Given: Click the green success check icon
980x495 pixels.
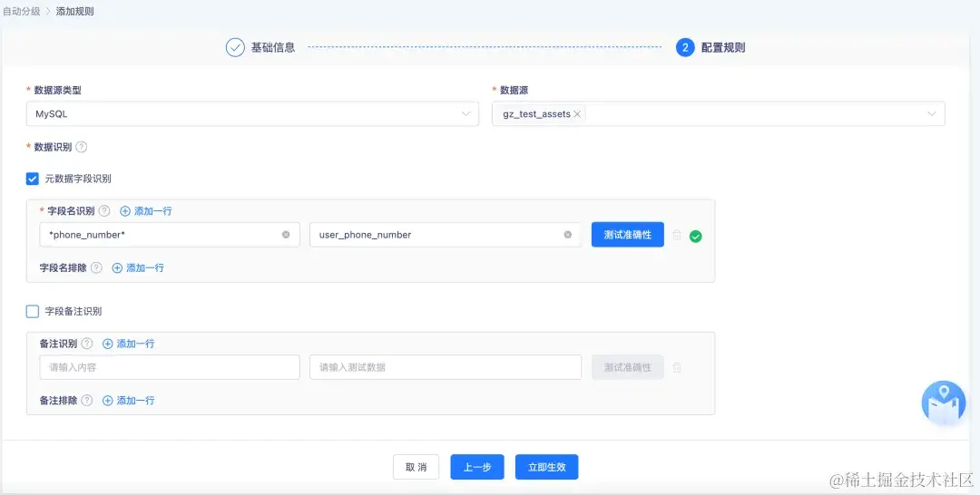Looking at the screenshot, I should point(696,237).
